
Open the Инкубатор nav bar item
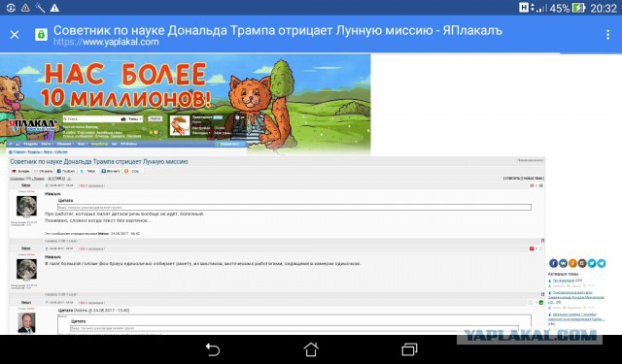[x=99, y=144]
